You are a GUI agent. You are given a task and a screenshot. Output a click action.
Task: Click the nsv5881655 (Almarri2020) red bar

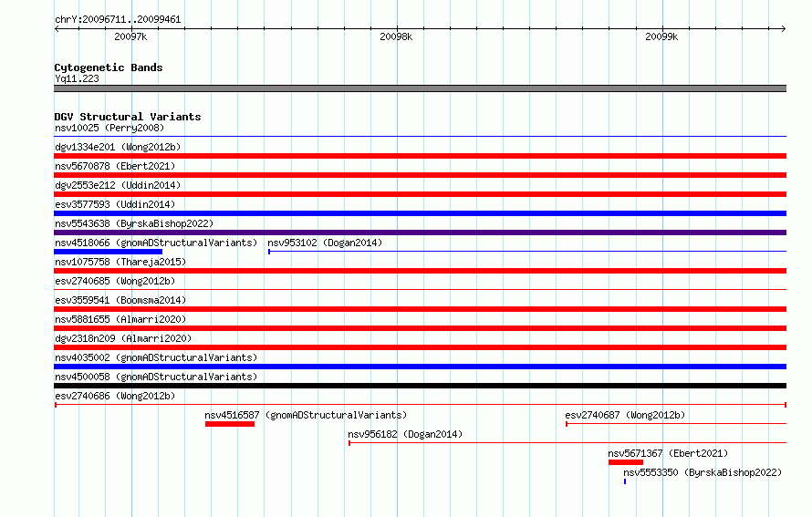pyautogui.click(x=420, y=328)
